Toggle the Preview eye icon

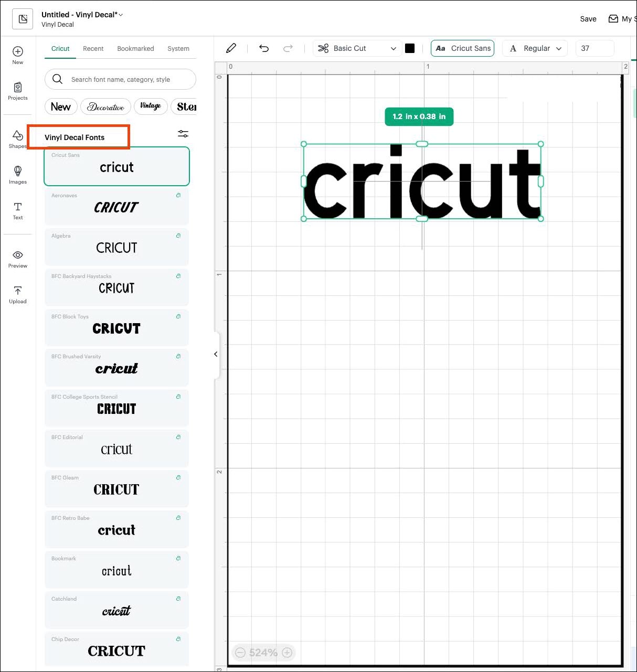coord(18,255)
